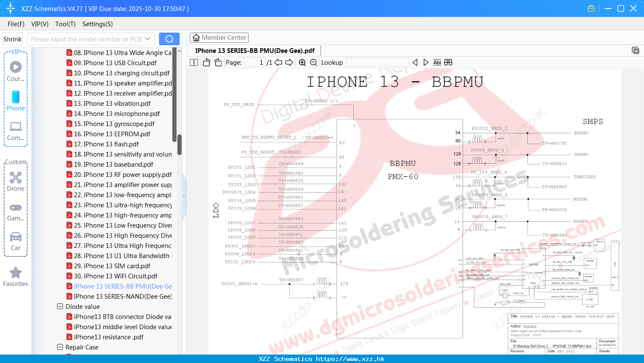644x363 pixels.
Task: Click the binoculars search icon
Action: (x=448, y=62)
